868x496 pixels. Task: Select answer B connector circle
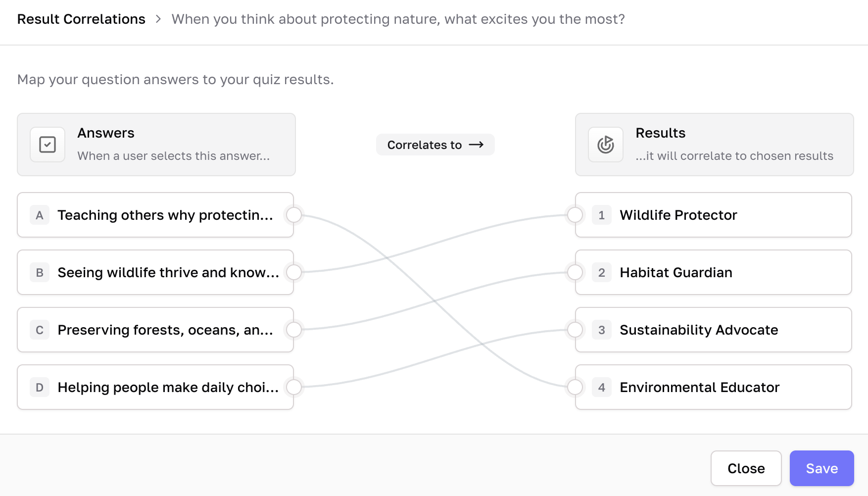[x=294, y=272]
